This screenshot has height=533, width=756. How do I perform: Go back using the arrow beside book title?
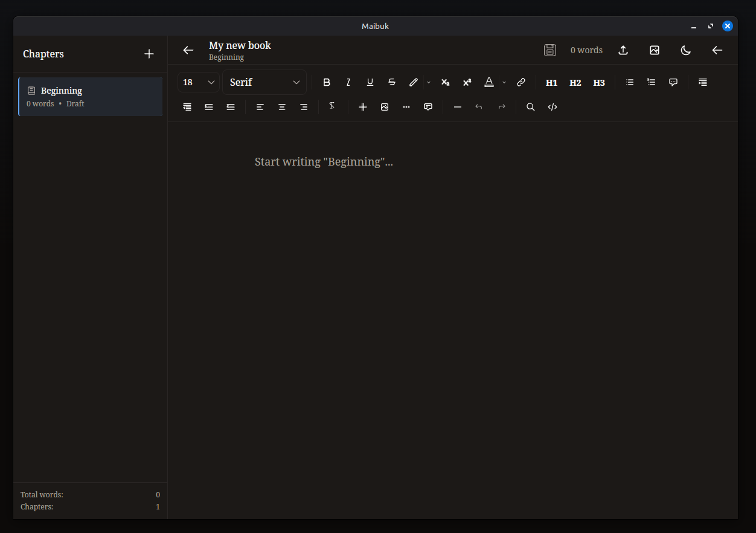coord(188,50)
